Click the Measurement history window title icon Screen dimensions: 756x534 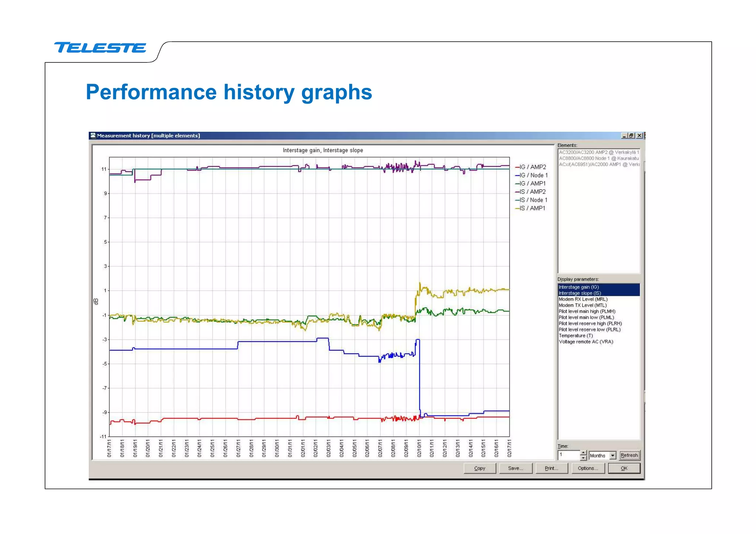pyautogui.click(x=93, y=135)
